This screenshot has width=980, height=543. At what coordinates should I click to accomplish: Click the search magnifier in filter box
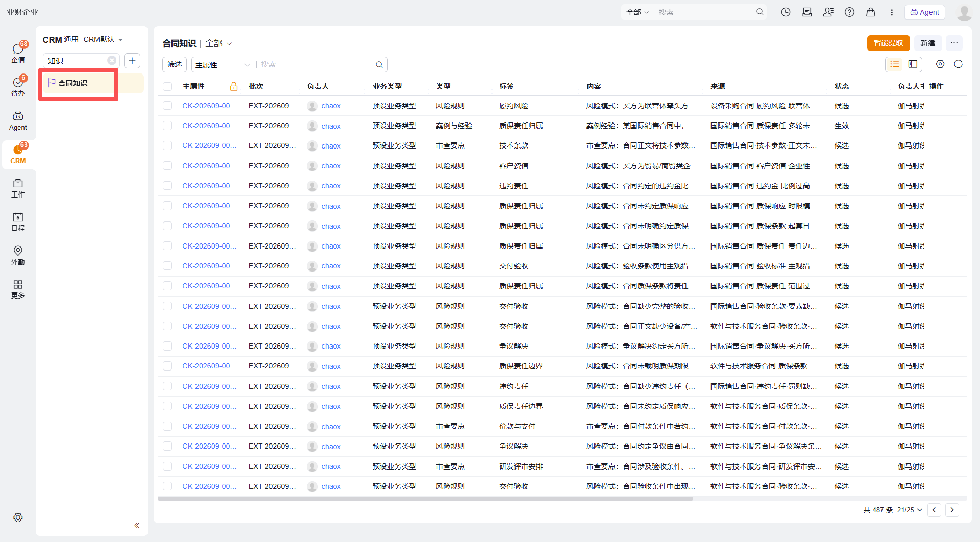[379, 65]
